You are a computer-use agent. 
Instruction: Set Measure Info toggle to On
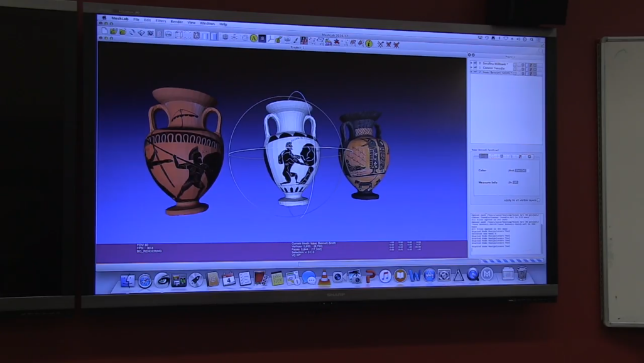pos(511,182)
